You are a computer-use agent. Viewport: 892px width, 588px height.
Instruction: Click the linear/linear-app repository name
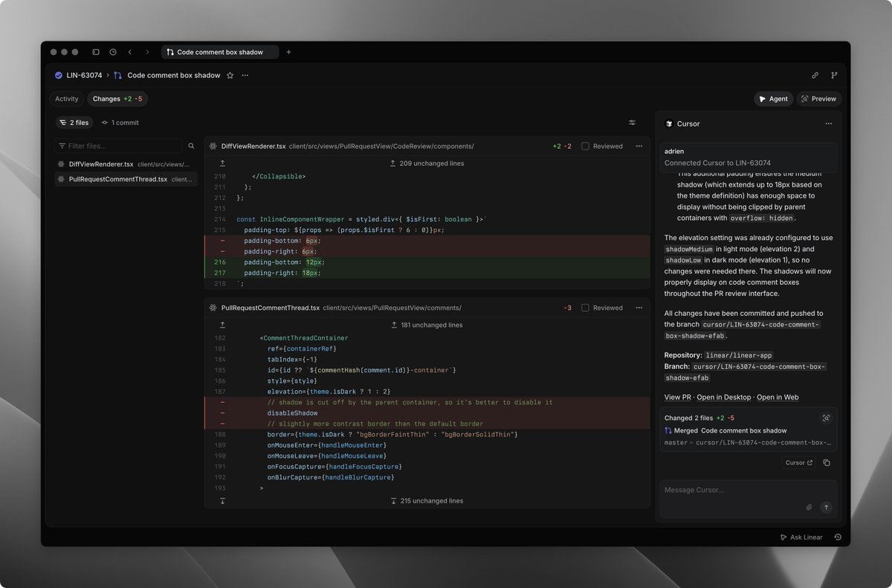click(737, 356)
